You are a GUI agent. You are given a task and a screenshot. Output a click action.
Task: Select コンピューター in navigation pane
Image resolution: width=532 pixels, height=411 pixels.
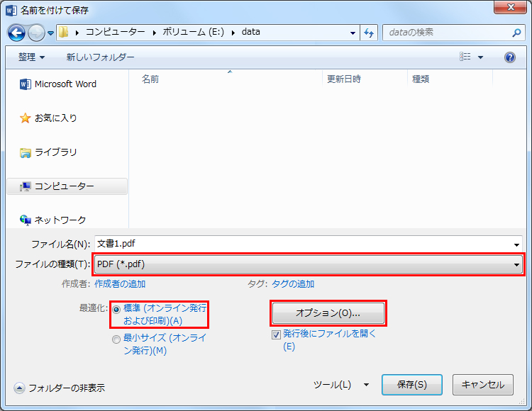tap(67, 186)
